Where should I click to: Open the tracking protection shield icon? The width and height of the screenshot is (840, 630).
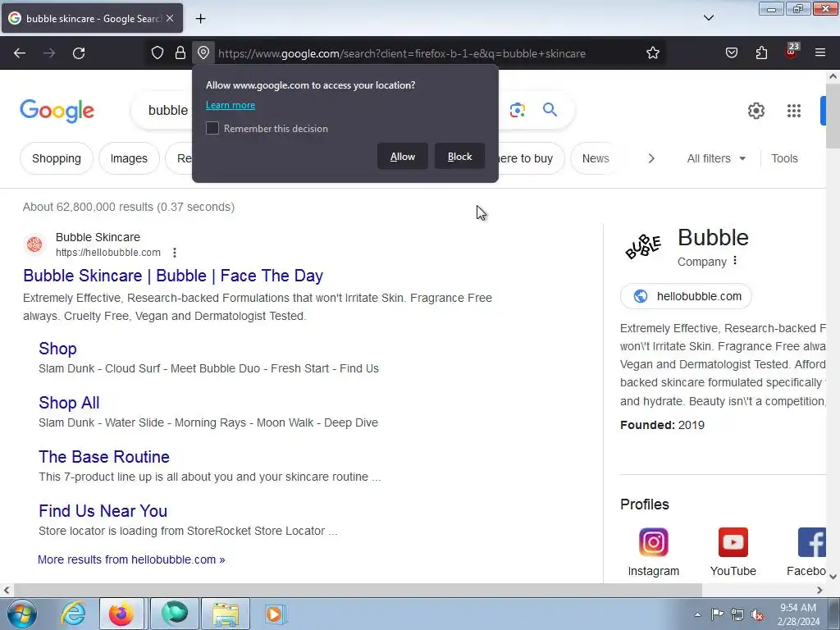point(157,53)
